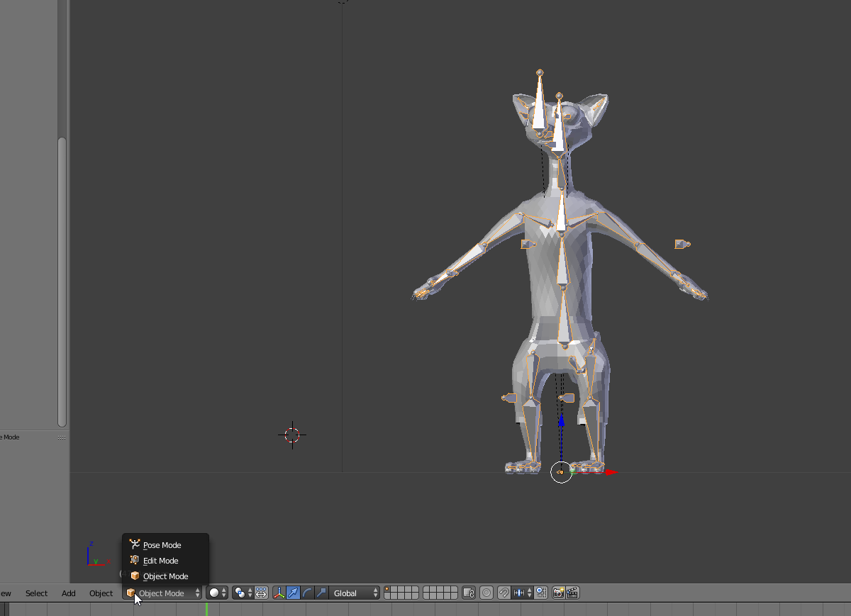Click the OpenGL render animation clapper icon
The height and width of the screenshot is (616, 851).
click(x=572, y=593)
